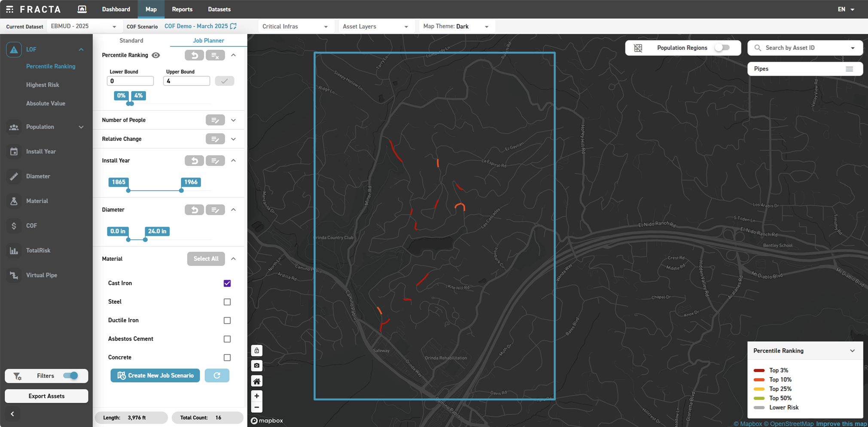The width and height of the screenshot is (868, 427).
Task: Click the filter funnel icon
Action: pos(17,376)
